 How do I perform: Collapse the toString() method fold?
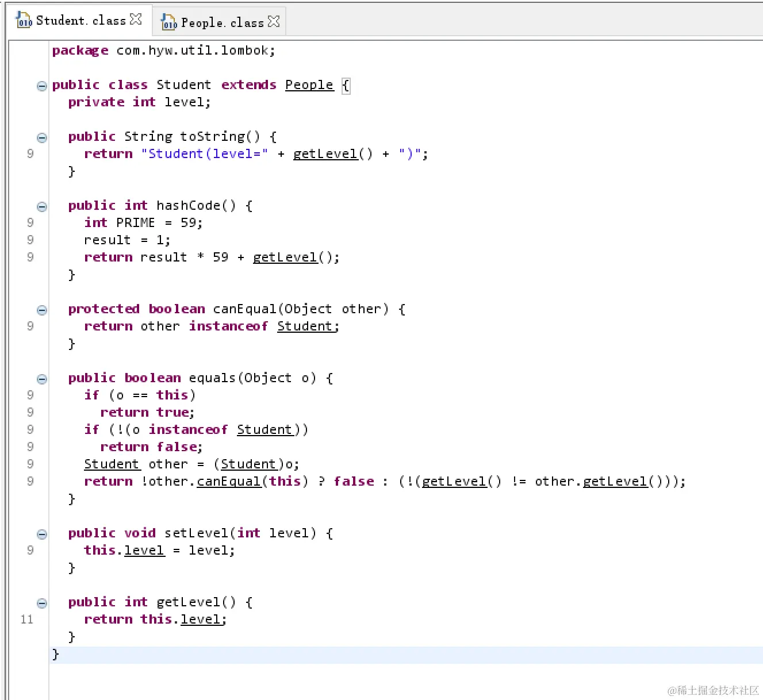(41, 138)
